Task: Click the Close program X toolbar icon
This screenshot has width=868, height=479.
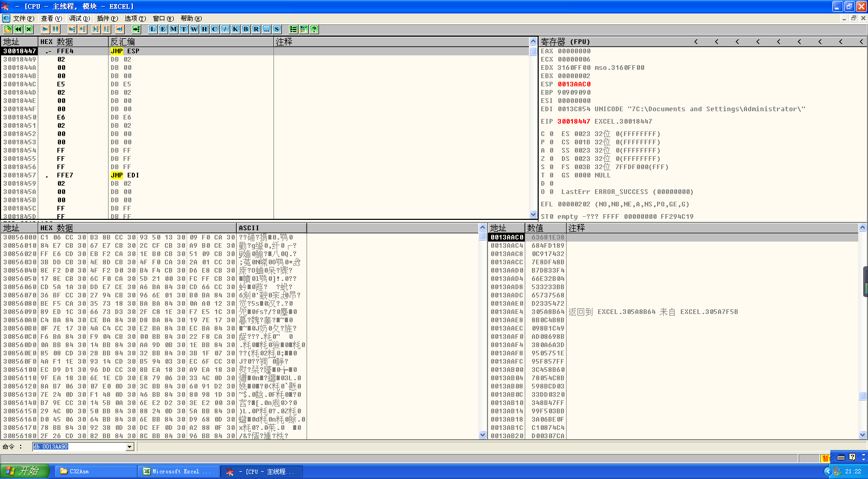Action: coord(28,29)
